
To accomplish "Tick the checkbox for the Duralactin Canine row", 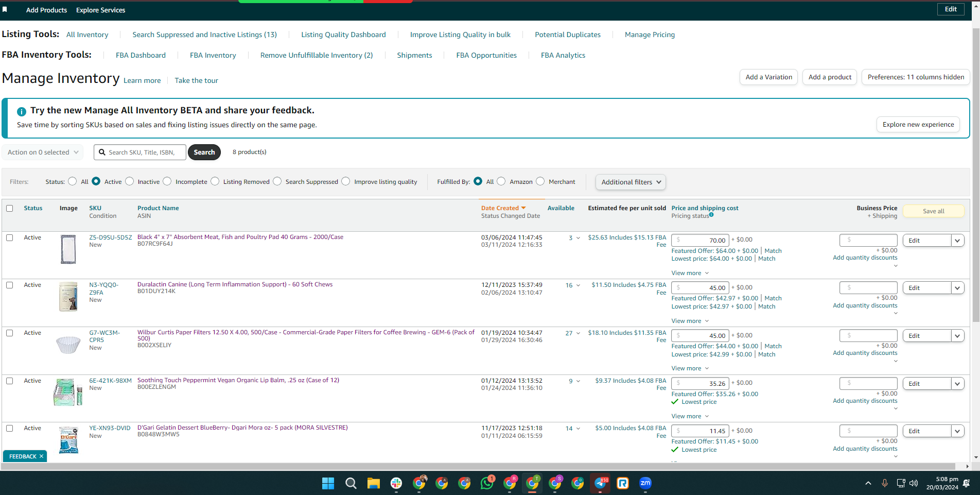I will click(10, 285).
